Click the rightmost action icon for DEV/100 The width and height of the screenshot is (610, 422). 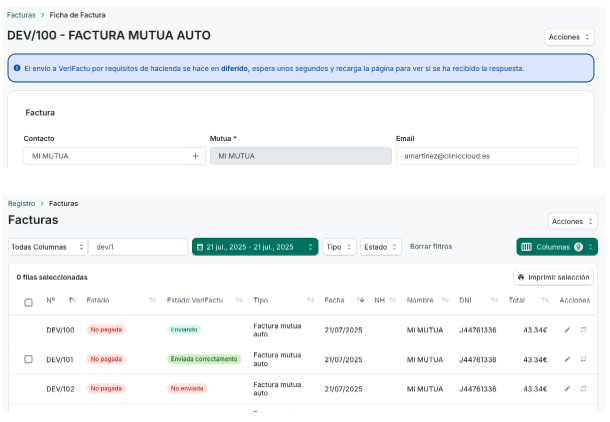coord(583,329)
